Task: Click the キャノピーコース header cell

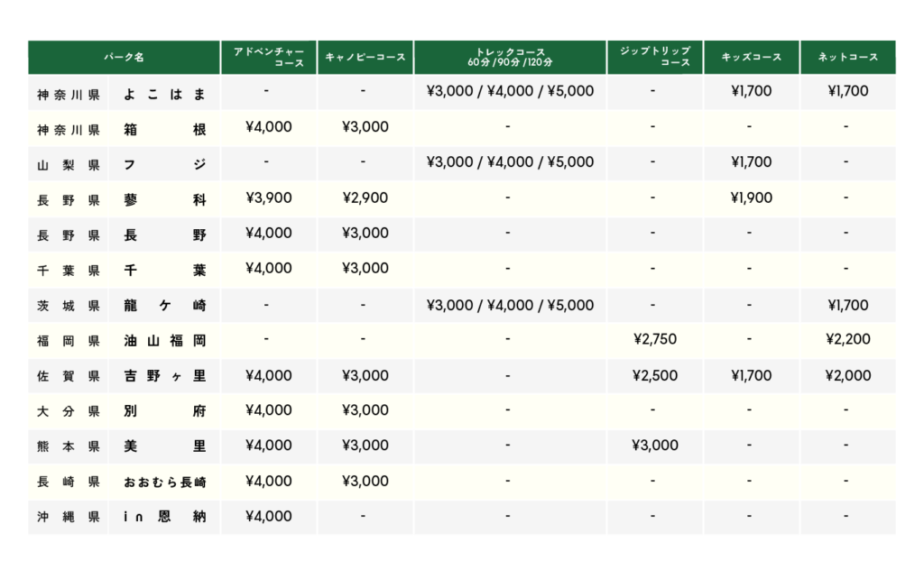Action: pyautogui.click(x=365, y=57)
